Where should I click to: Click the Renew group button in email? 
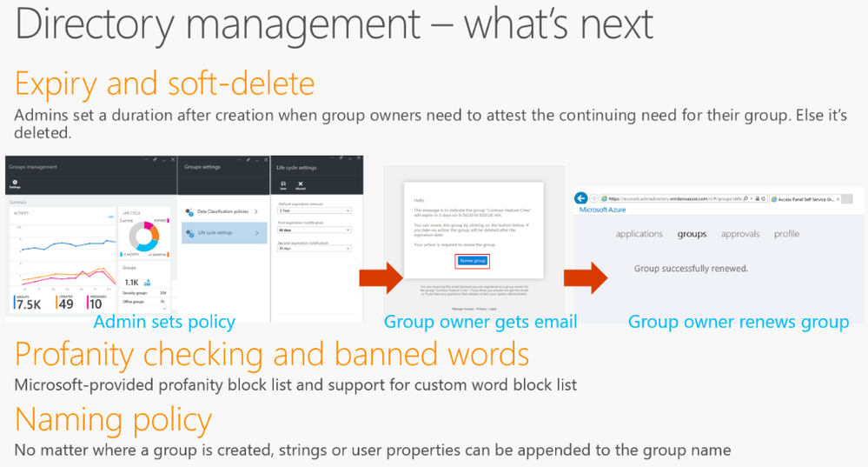click(472, 261)
